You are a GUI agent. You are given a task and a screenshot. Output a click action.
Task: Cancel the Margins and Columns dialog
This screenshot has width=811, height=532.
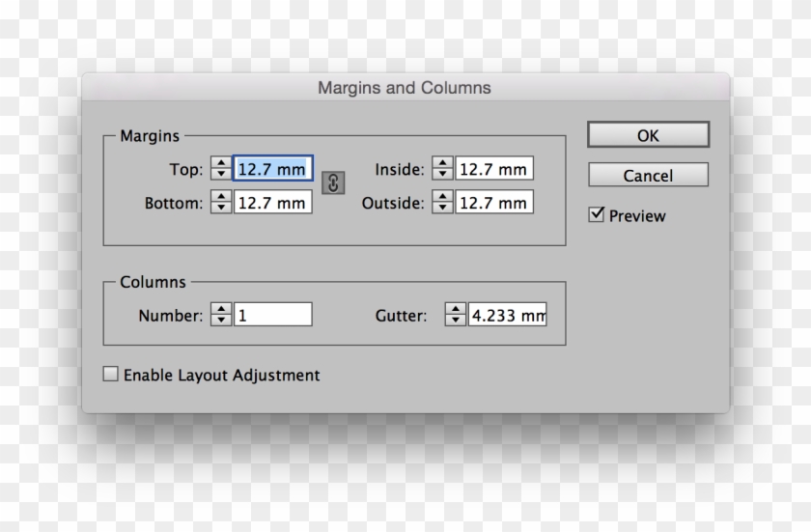(x=648, y=175)
